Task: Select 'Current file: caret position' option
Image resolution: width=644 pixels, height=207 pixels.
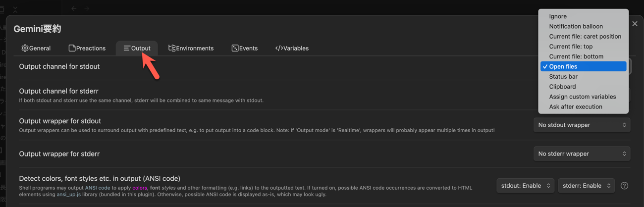Action: (x=585, y=36)
